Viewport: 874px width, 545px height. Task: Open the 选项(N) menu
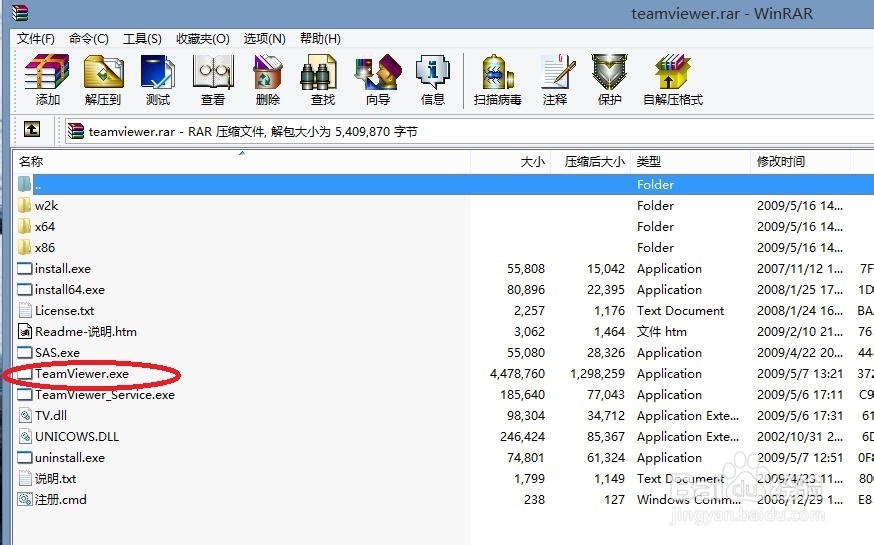pyautogui.click(x=264, y=38)
